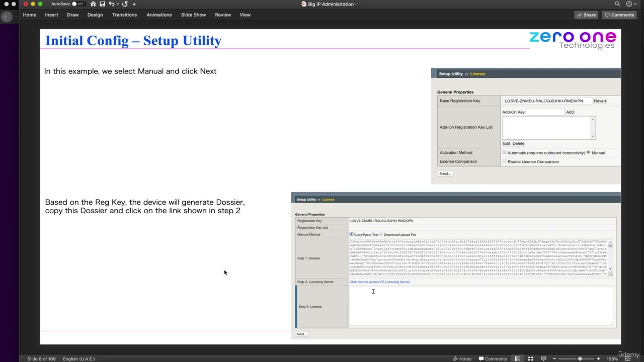Click the Zero One Technologies logo
This screenshot has height=362, width=644.
[573, 40]
